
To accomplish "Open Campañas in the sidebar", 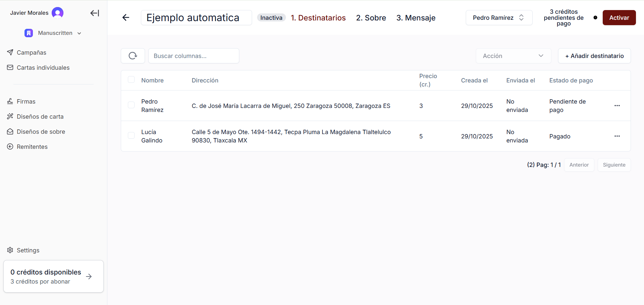I will [32, 52].
